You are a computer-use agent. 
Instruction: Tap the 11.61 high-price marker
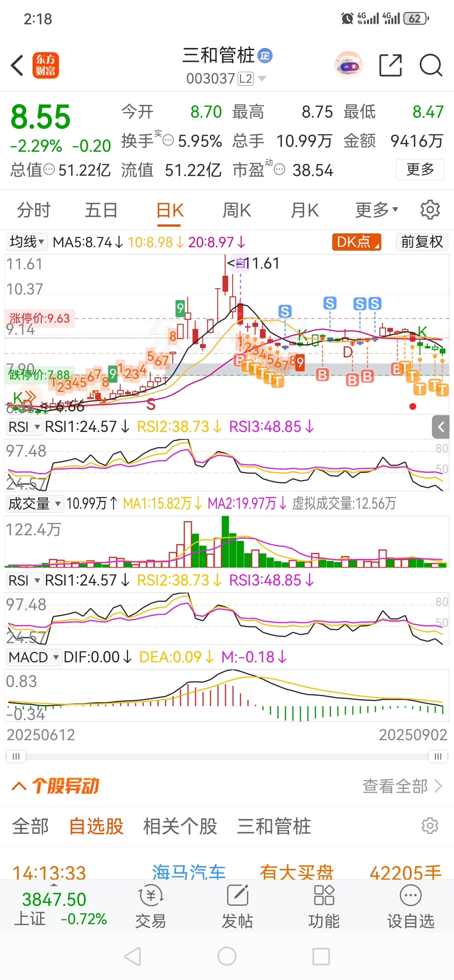click(x=254, y=263)
